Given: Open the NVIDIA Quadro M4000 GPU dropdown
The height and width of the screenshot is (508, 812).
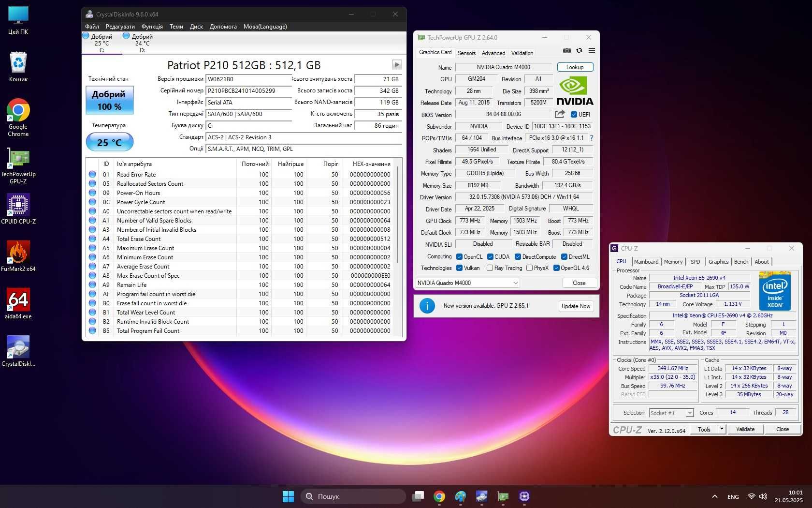Looking at the screenshot, I should click(x=468, y=283).
